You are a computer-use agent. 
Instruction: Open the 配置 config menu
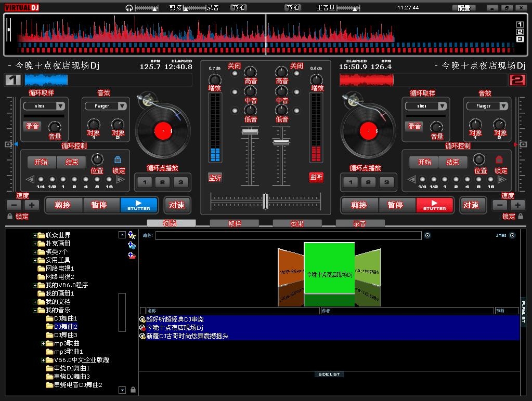(x=464, y=8)
